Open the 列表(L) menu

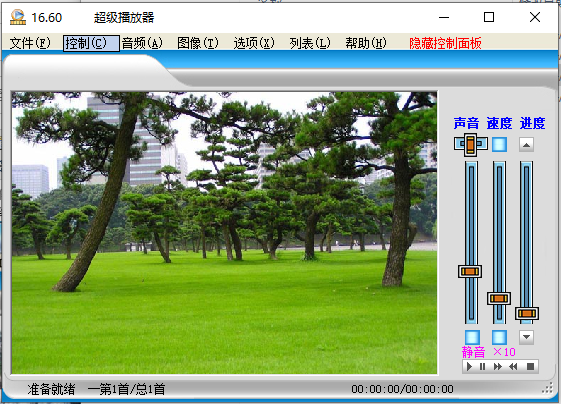pyautogui.click(x=310, y=43)
